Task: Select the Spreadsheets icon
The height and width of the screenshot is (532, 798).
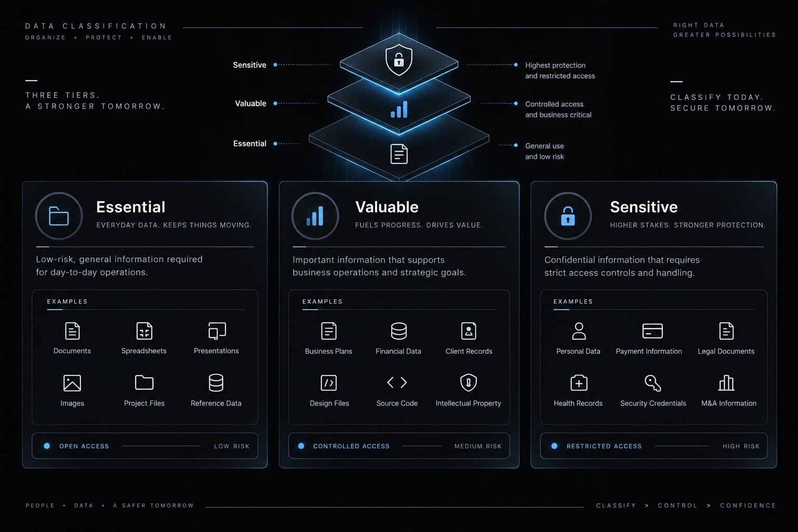Action: click(x=144, y=331)
